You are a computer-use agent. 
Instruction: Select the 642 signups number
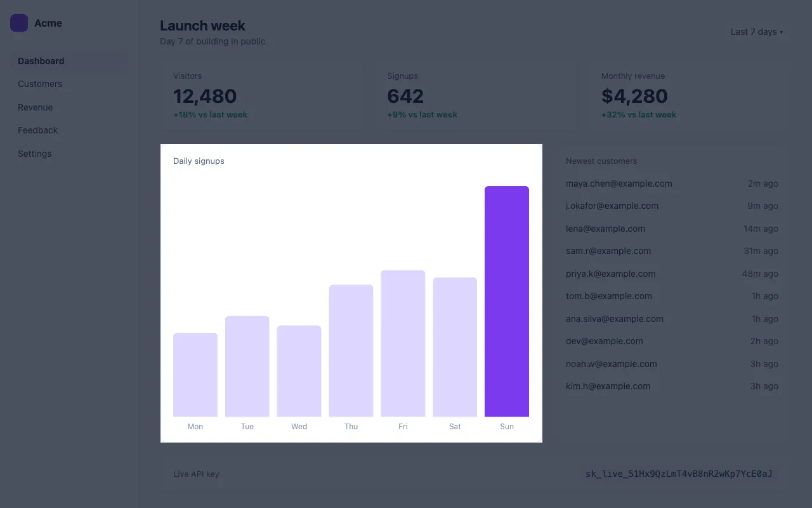coord(405,96)
